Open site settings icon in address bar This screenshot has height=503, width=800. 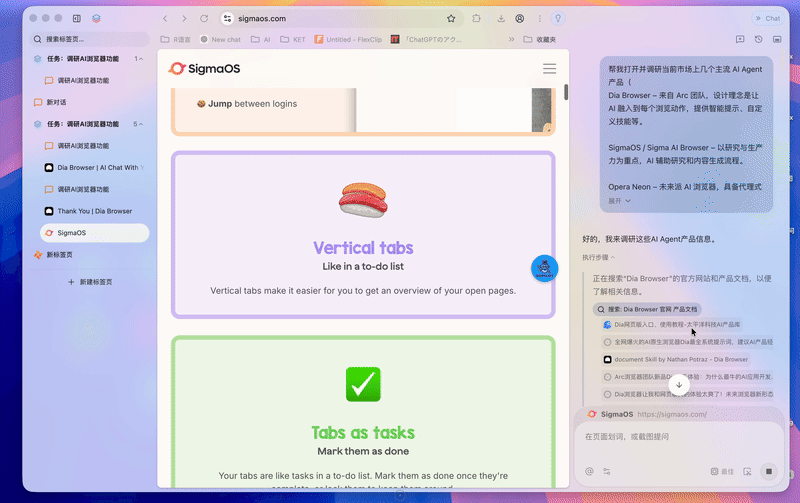(228, 18)
